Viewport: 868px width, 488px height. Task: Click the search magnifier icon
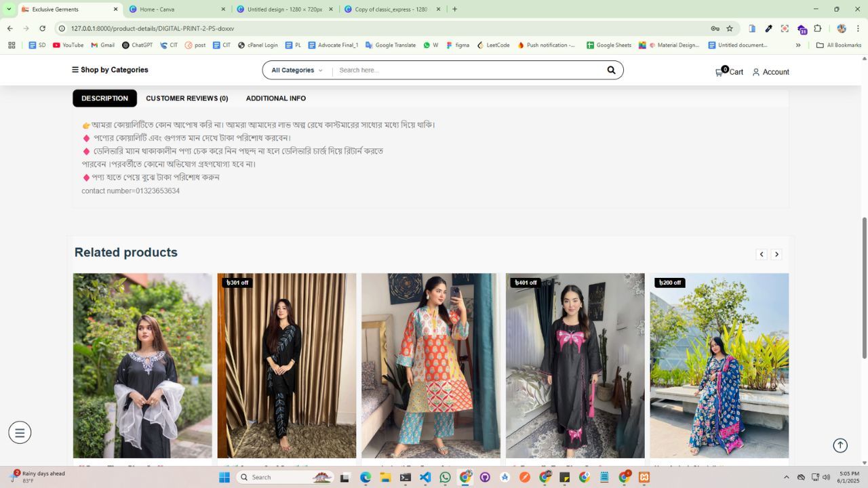(x=611, y=70)
